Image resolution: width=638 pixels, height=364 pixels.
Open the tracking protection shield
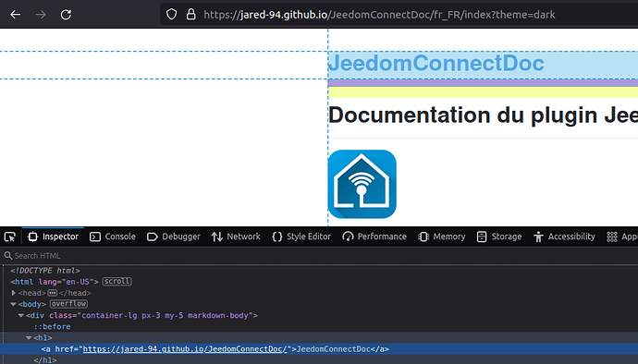pyautogui.click(x=172, y=15)
